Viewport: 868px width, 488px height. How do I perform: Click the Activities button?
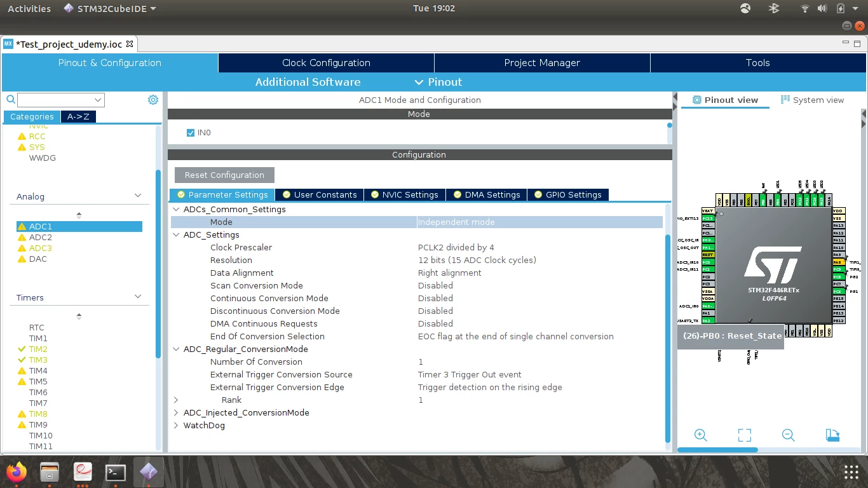tap(29, 8)
